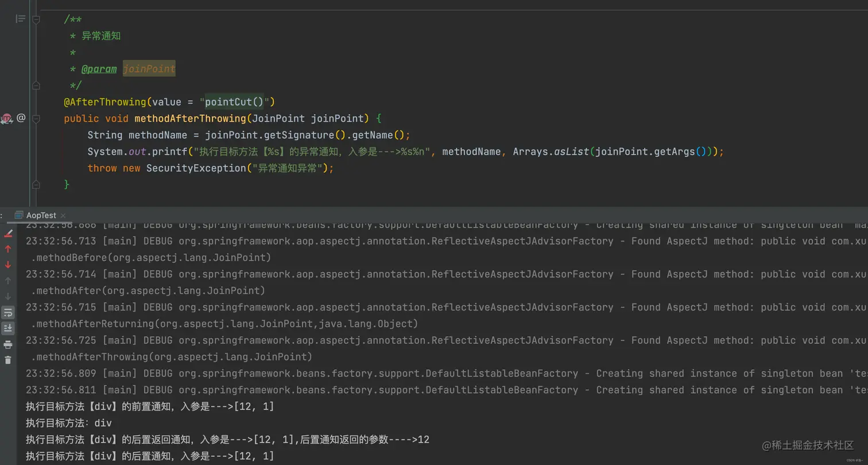Close the AopTest run tab

pyautogui.click(x=63, y=215)
